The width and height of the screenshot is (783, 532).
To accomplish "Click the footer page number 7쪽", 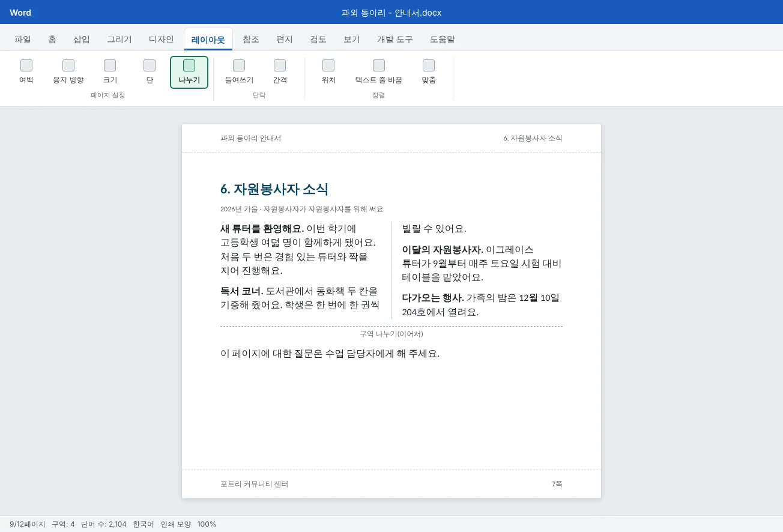I will (x=557, y=484).
